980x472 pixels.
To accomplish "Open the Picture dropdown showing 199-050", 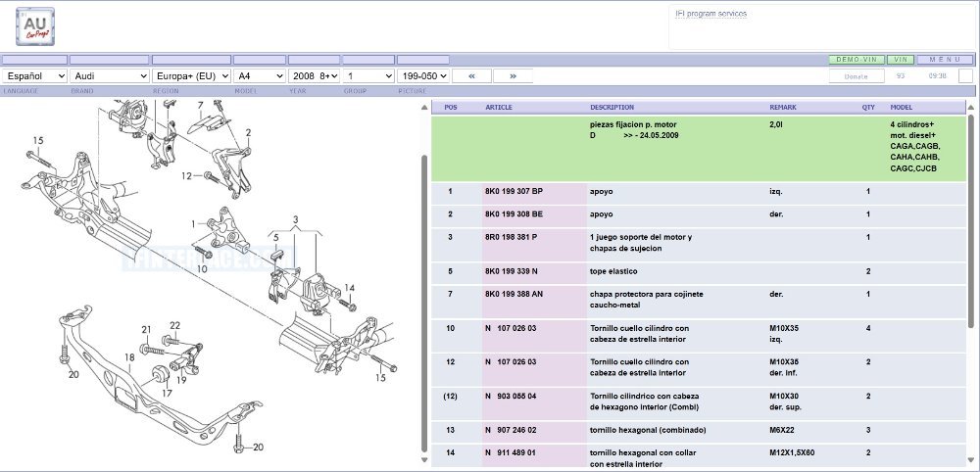I will click(x=423, y=75).
